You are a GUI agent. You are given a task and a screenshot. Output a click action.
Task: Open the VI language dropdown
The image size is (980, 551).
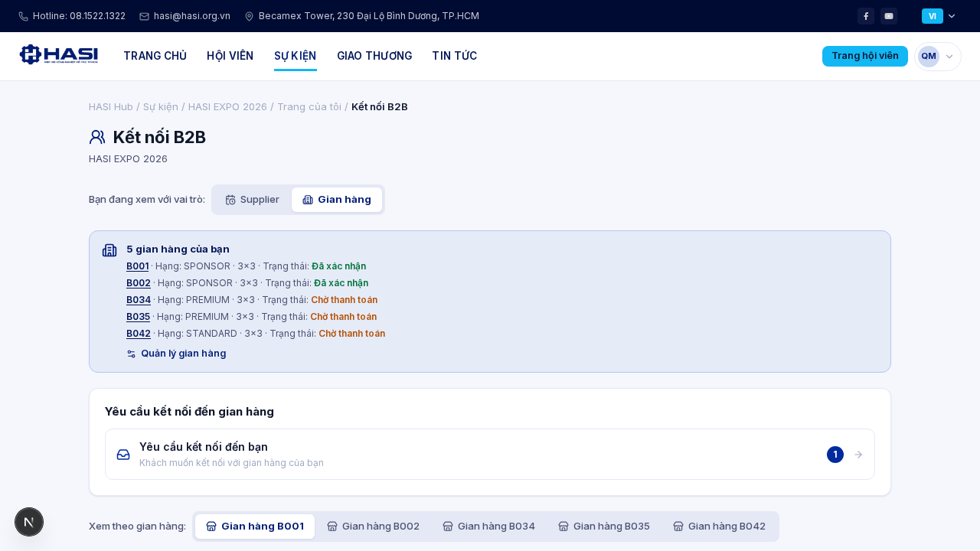(x=939, y=16)
